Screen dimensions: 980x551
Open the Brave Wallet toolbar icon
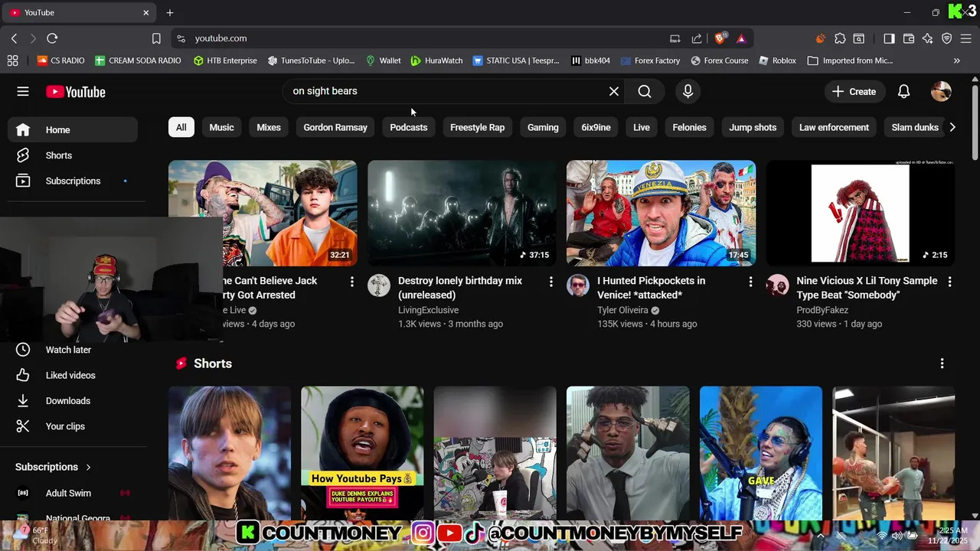(909, 38)
